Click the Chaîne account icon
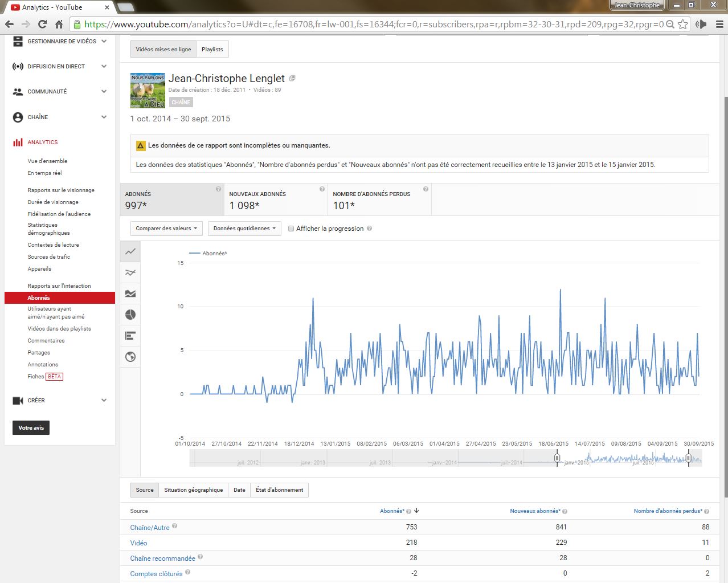Image resolution: width=728 pixels, height=583 pixels. (x=18, y=117)
